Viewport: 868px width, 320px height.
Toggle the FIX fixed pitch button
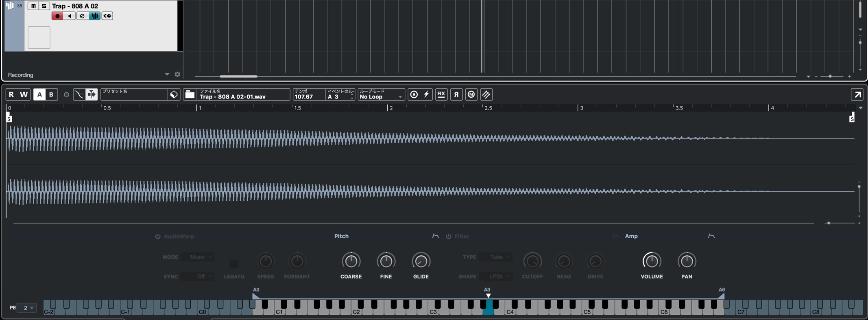[x=441, y=94]
